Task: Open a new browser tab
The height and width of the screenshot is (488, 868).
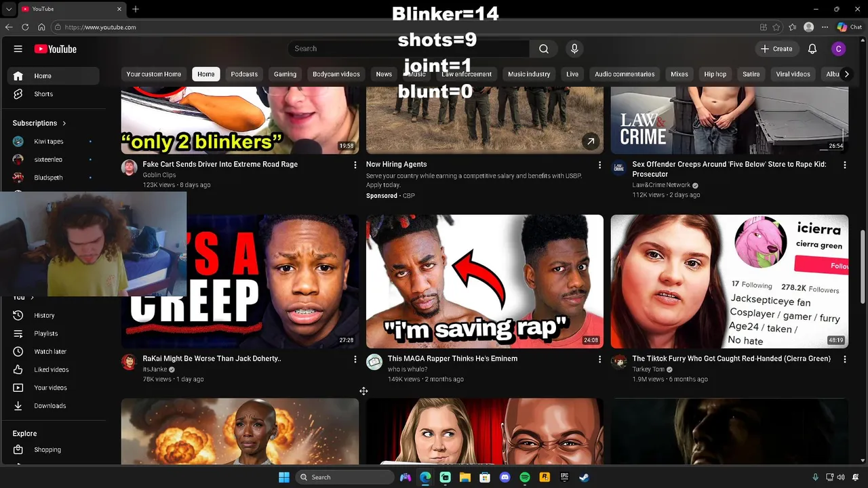Action: tap(136, 9)
